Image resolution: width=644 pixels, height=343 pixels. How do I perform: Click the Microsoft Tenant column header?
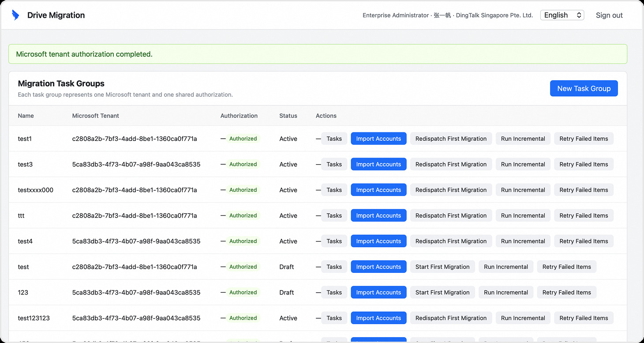pos(96,116)
